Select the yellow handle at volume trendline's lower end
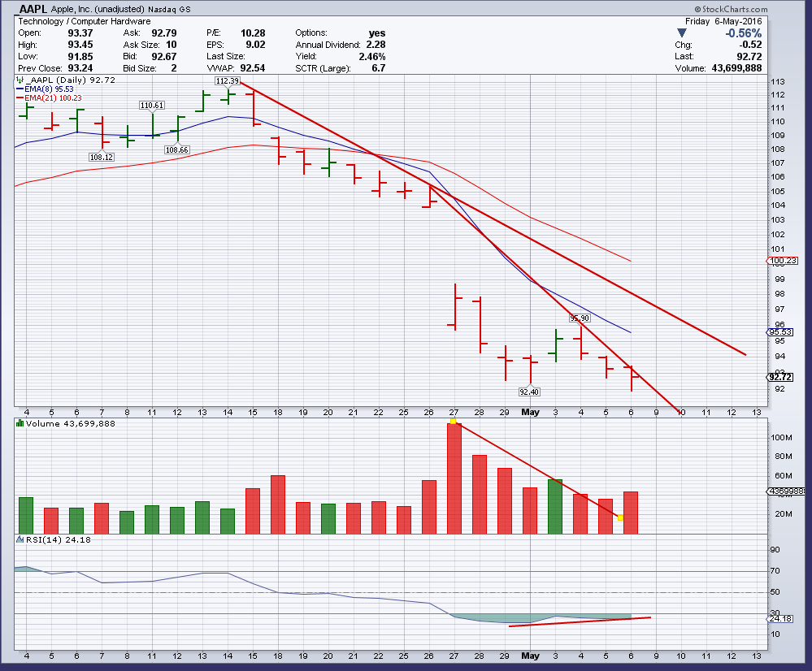Viewport: 812px width, 671px height. pyautogui.click(x=620, y=517)
